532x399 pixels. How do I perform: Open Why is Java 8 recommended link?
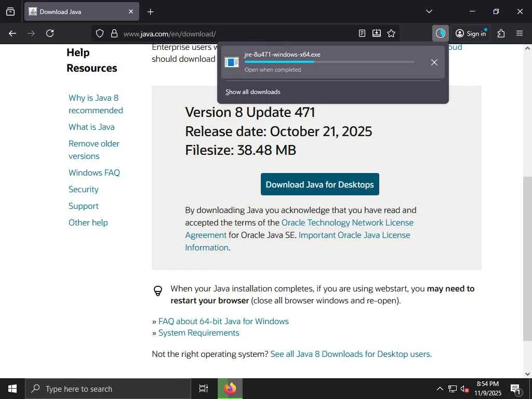(96, 104)
